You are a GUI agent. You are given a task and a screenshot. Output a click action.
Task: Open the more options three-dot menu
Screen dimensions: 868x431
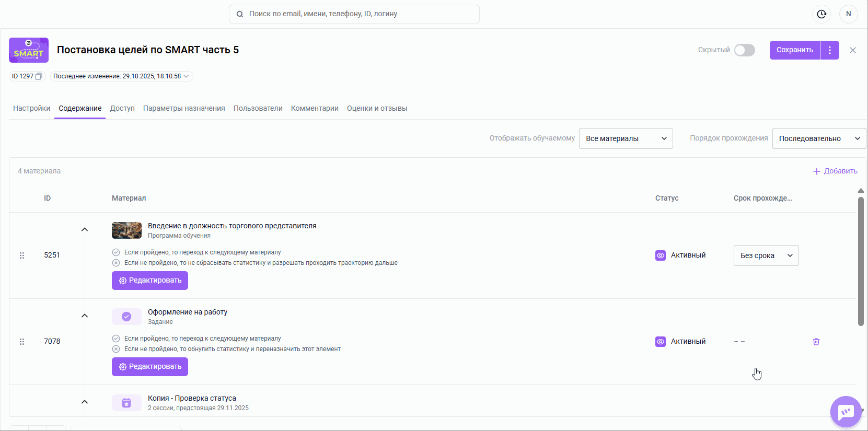click(x=830, y=50)
